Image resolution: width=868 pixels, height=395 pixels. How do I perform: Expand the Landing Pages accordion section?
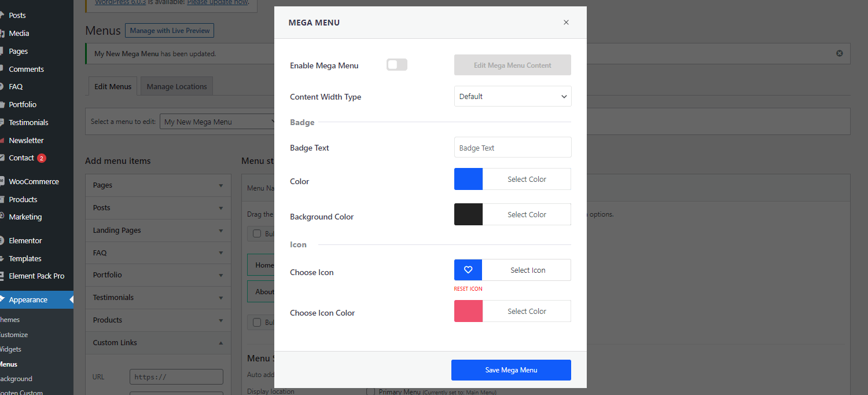coord(158,230)
